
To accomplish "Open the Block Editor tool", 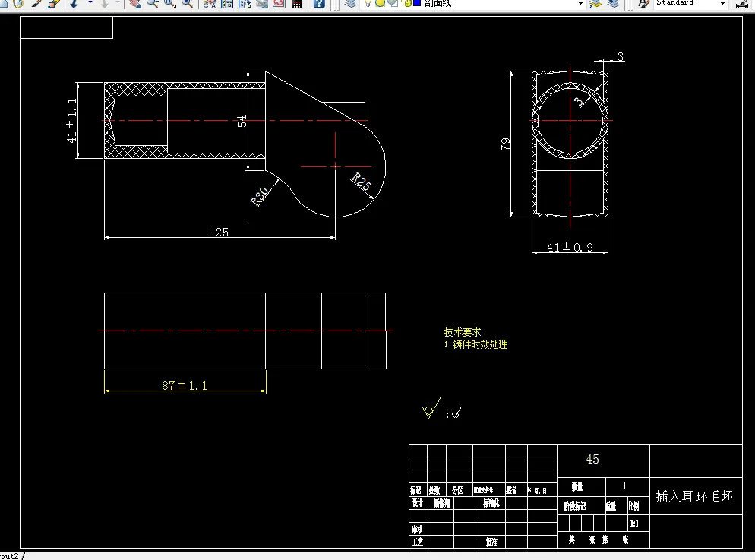I will 54,3.
